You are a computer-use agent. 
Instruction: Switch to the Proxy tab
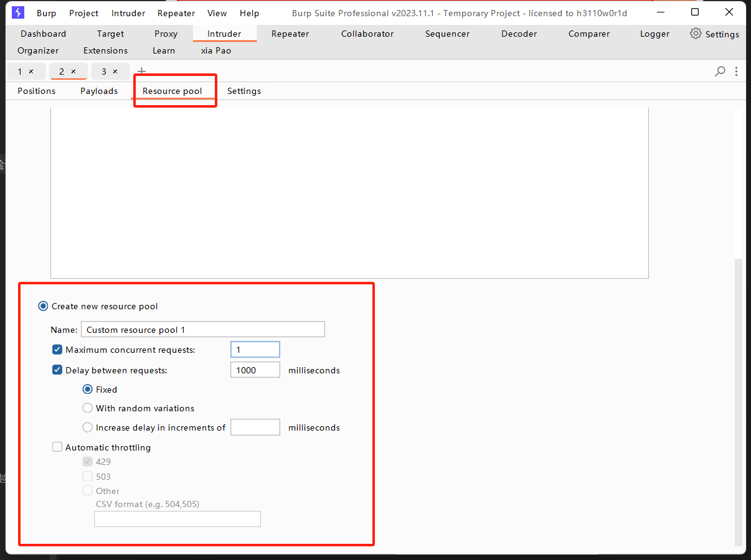[x=166, y=34]
